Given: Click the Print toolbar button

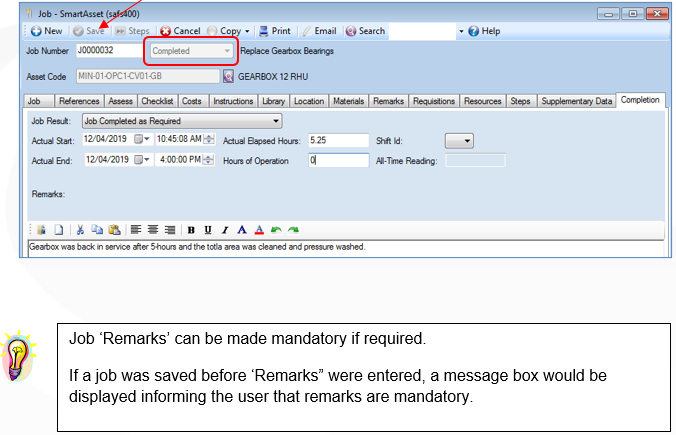Looking at the screenshot, I should pos(275,31).
